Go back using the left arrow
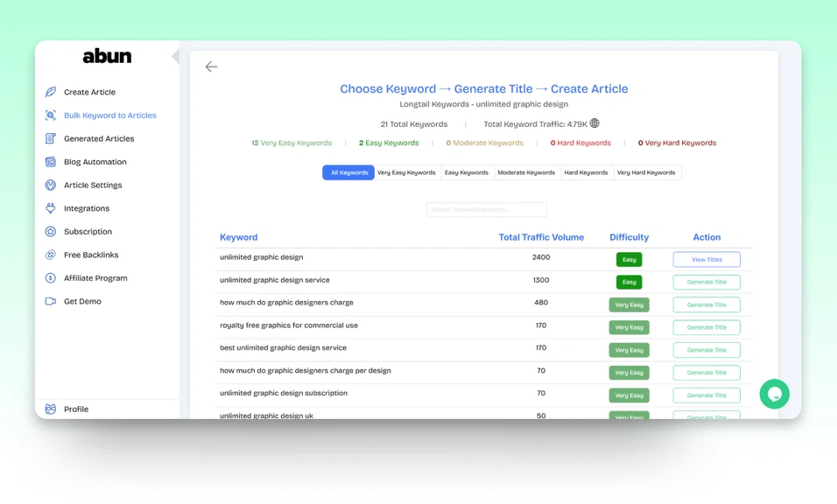837x504 pixels. pyautogui.click(x=211, y=66)
